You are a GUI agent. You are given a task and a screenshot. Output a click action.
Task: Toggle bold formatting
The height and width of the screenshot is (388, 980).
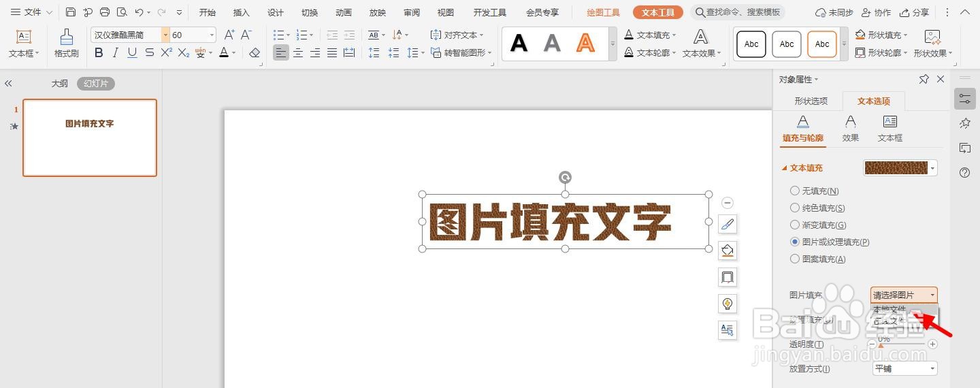click(99, 52)
